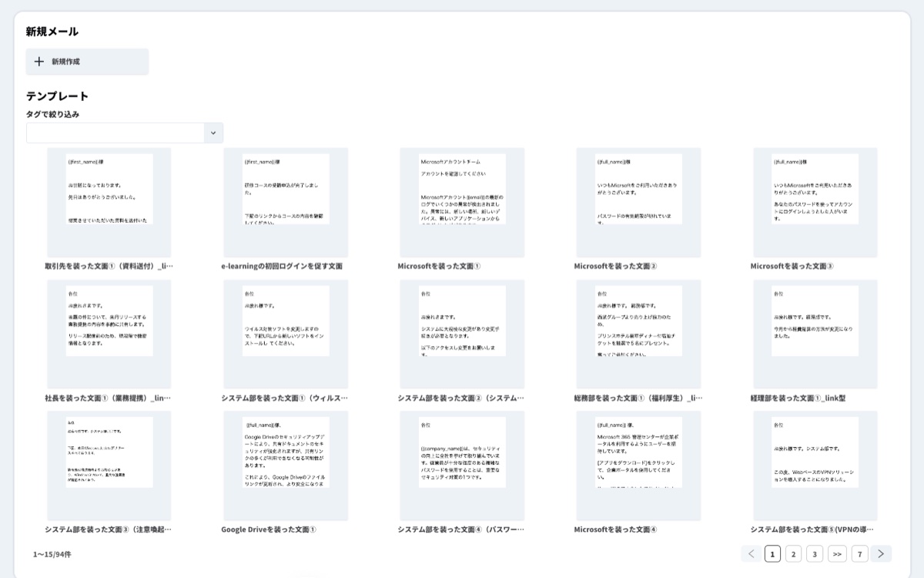Viewport: 924px width, 578px height.
Task: Click the title text Microsoftを装った文面①
Action: click(x=439, y=266)
